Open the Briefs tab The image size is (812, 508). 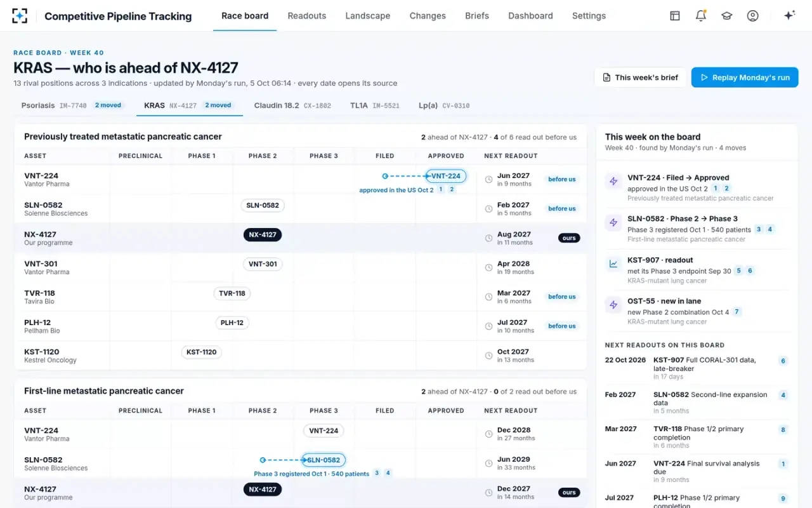tap(477, 16)
